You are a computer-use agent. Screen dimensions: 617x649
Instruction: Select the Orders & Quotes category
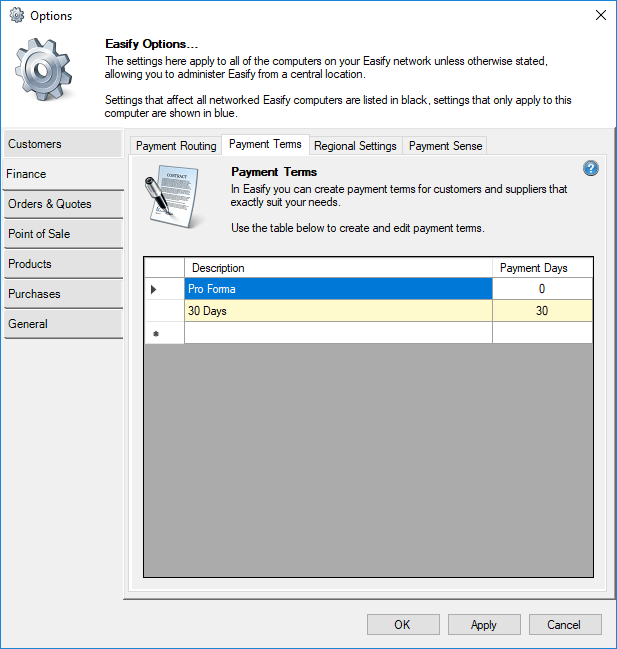coord(63,204)
